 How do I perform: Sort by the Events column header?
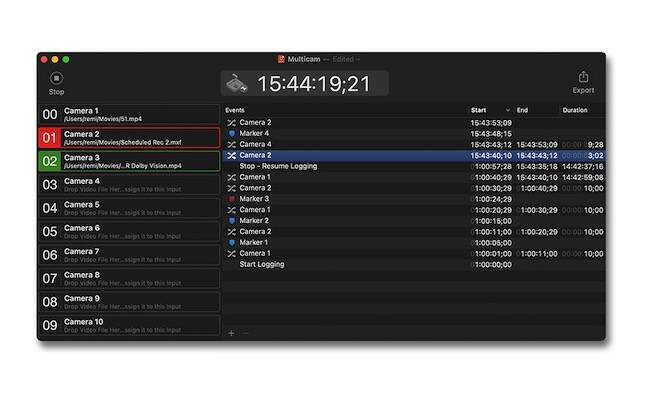tap(235, 110)
